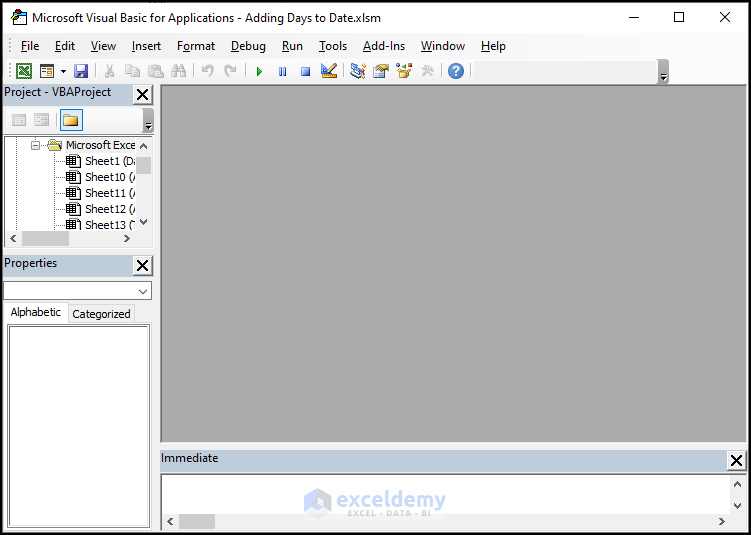
Task: Click inside the Immediate window text area
Action: tap(445, 493)
